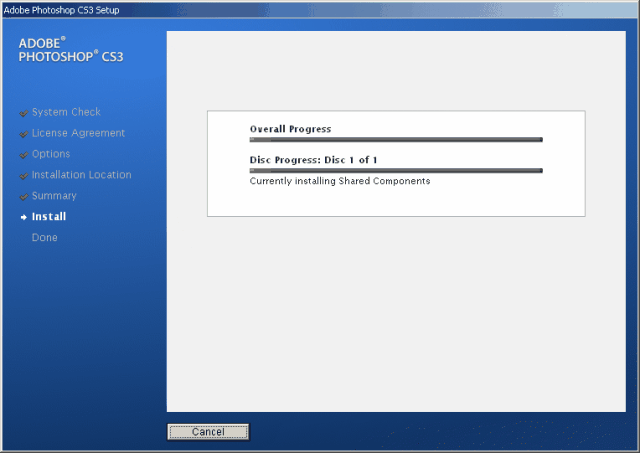Click the checkmark beside Installation Location

click(x=24, y=176)
